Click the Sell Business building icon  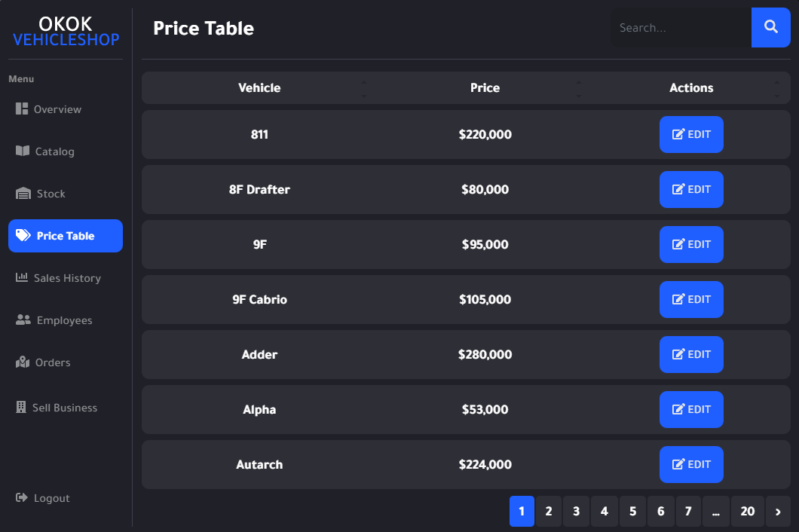(21, 408)
